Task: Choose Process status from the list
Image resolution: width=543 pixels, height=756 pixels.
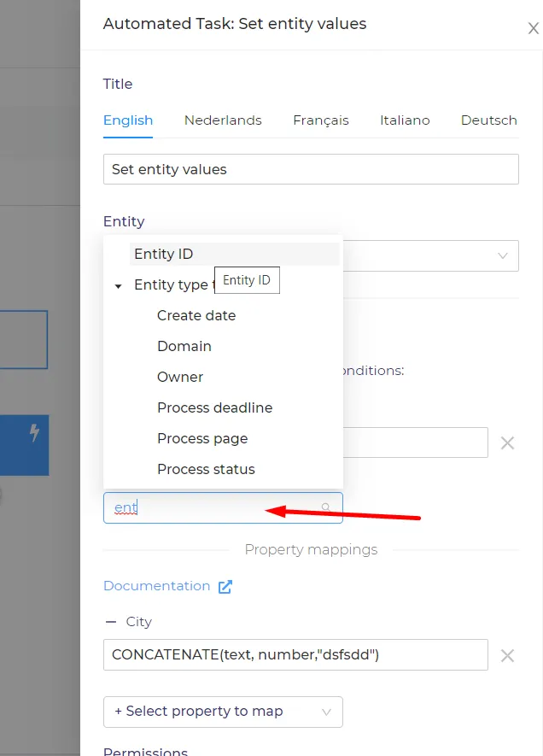Action: point(206,469)
